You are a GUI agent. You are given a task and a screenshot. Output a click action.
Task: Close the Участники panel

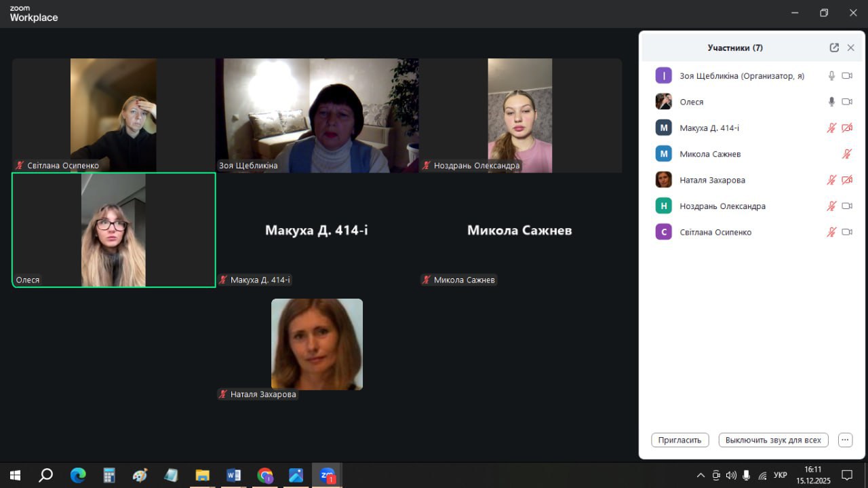click(x=850, y=48)
